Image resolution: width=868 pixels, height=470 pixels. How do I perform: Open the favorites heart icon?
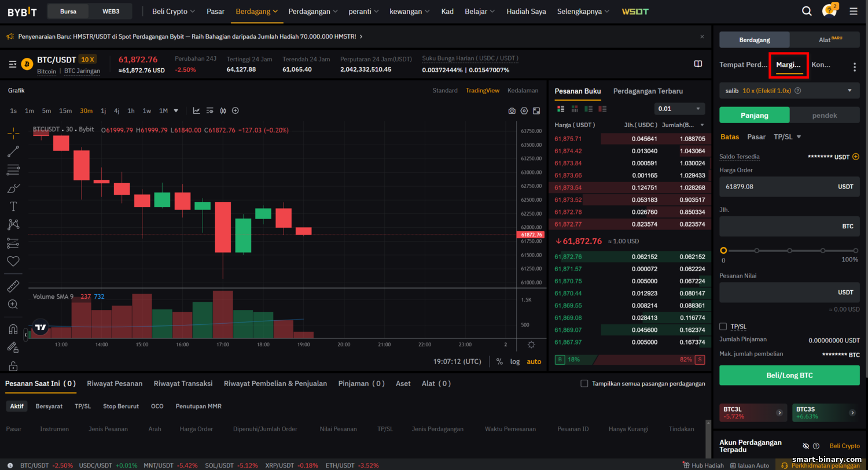(x=13, y=261)
